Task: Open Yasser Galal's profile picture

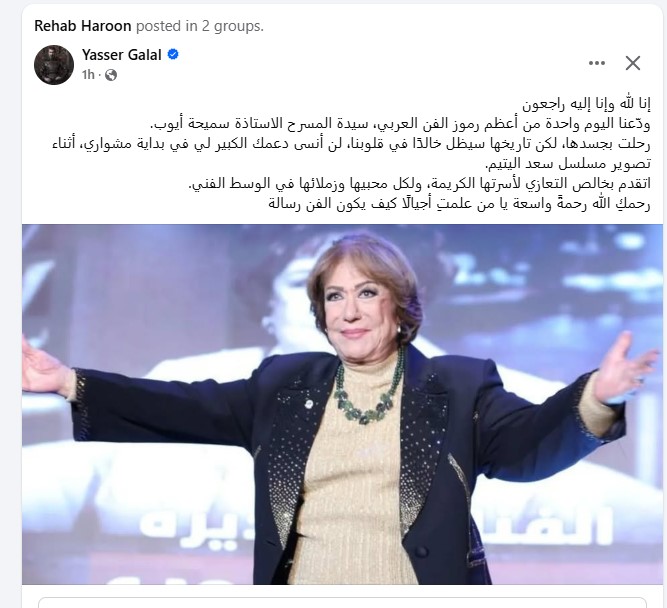Action: tap(54, 65)
